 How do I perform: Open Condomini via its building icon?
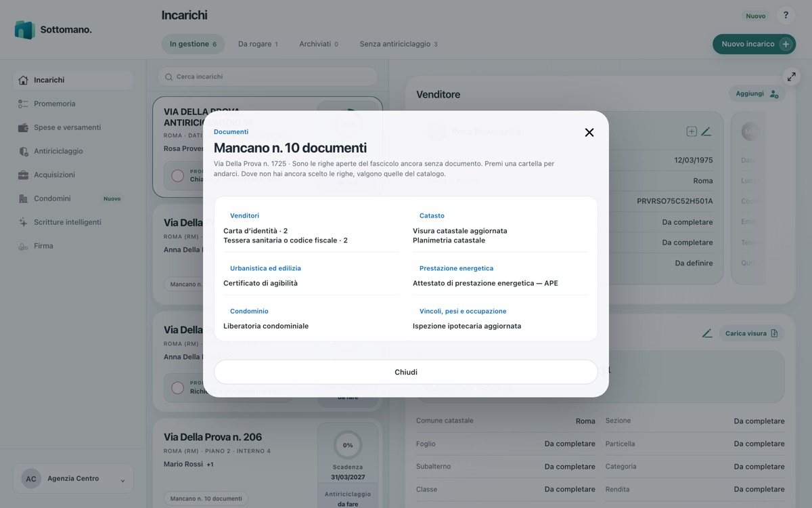(x=24, y=198)
